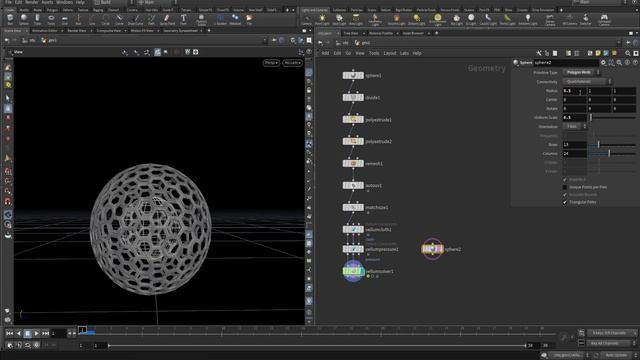Open the Windows menu

[x=64, y=2]
